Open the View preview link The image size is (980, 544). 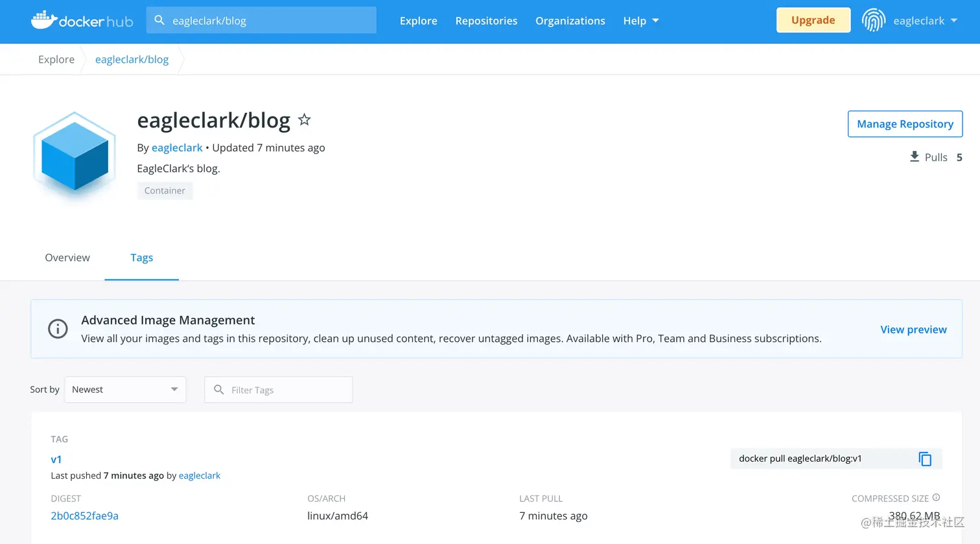coord(913,329)
